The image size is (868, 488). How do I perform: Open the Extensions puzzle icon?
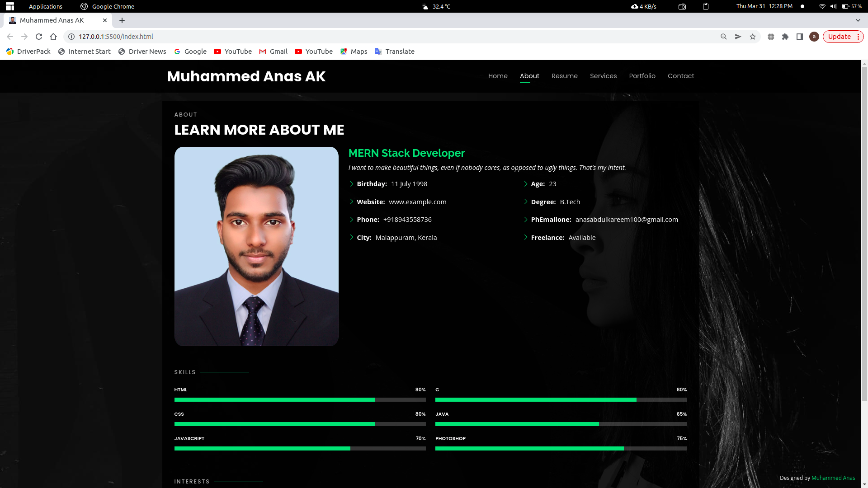pos(785,37)
